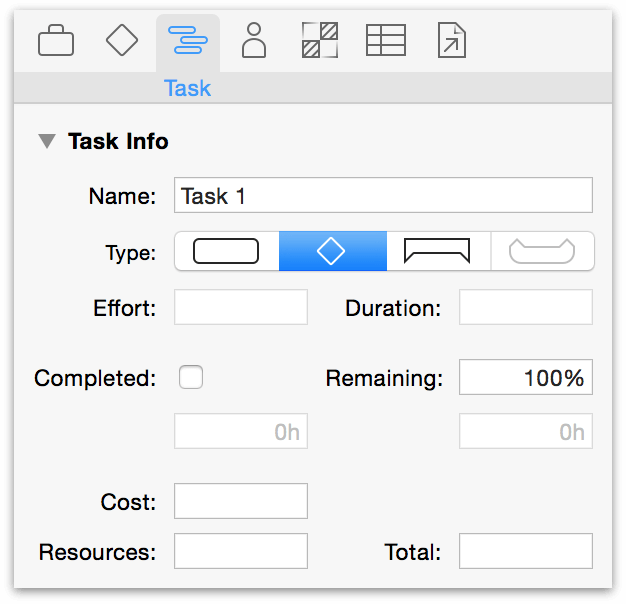Viewport: 626px width, 604px height.
Task: Open the Custom Data table icon
Action: tap(386, 40)
